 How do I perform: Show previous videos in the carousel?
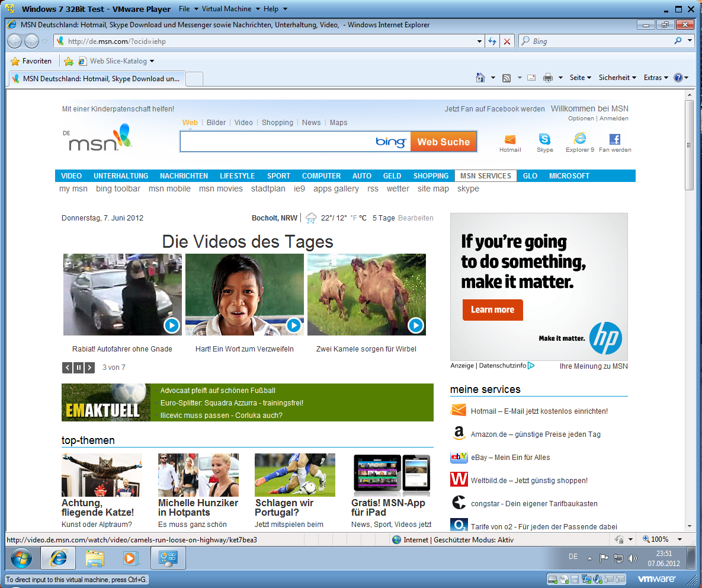68,367
